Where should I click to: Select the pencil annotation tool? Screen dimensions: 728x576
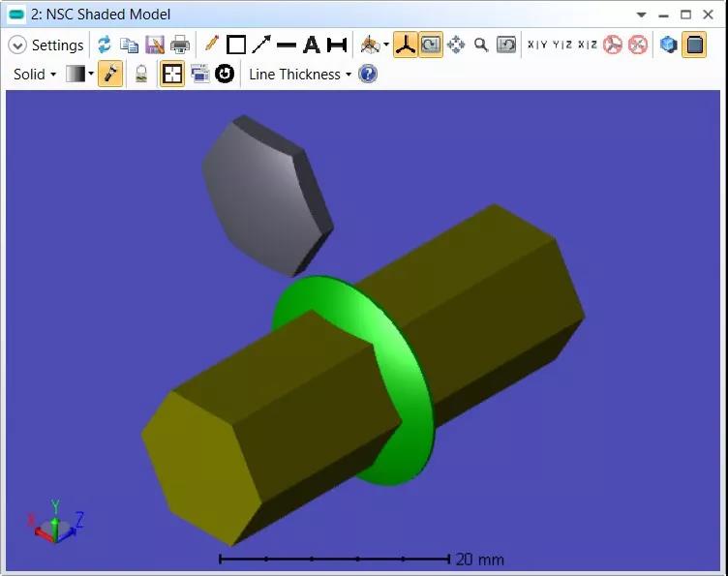click(211, 45)
